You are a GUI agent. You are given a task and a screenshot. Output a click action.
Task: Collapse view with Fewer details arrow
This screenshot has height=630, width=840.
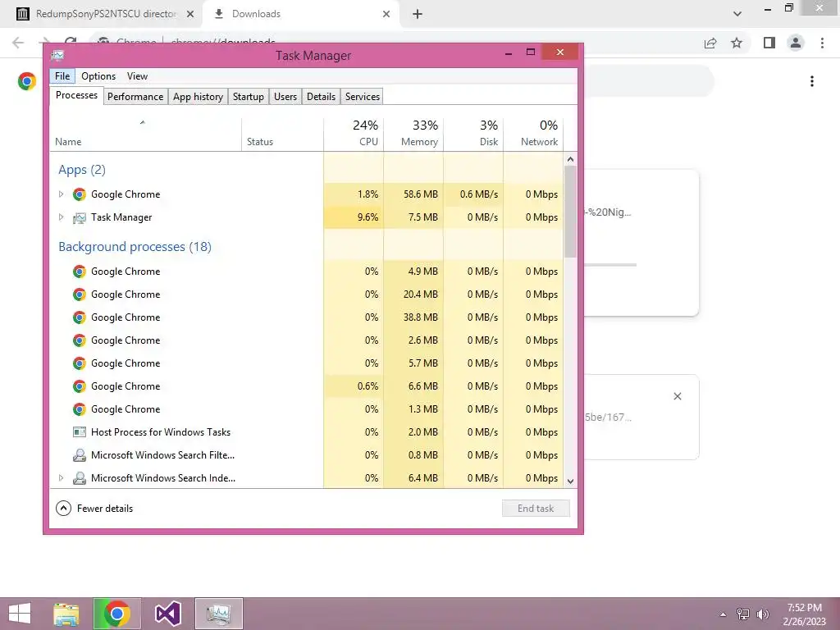[63, 509]
